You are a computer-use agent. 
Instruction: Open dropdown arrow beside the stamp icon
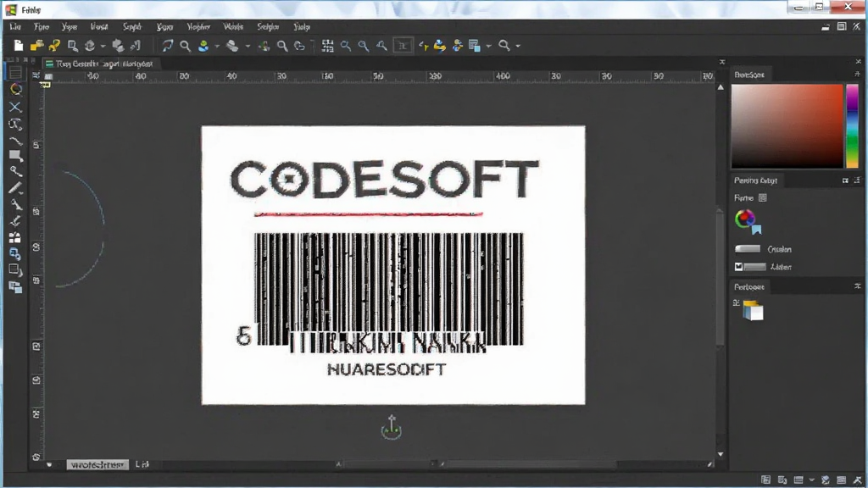(248, 46)
